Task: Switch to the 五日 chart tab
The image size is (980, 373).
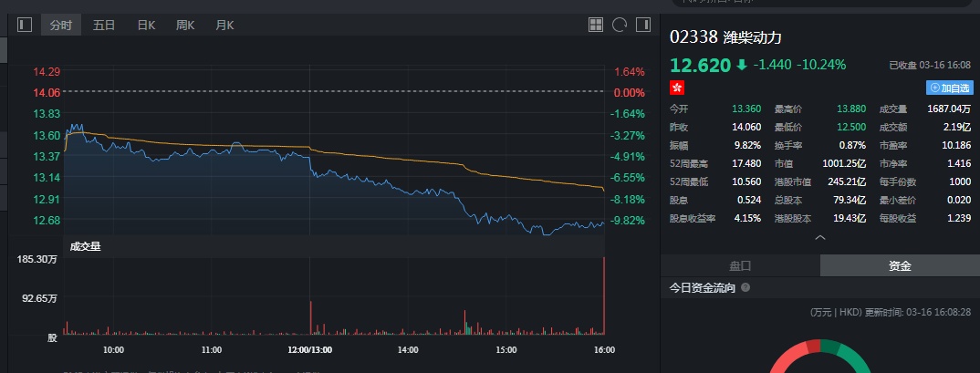Action: [x=104, y=25]
